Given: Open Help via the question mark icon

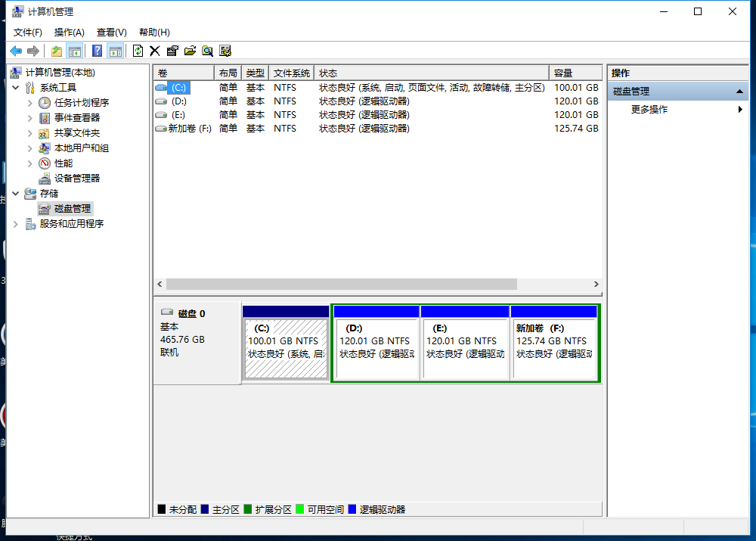Looking at the screenshot, I should coord(97,51).
